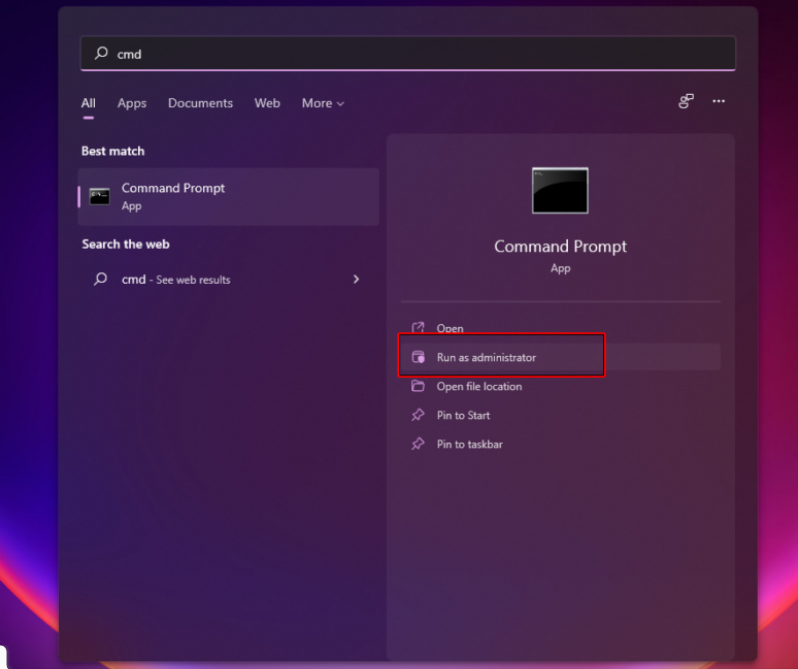Click the pin icon next to Pin to taskbar
Viewport: 798px width, 669px height.
[418, 444]
